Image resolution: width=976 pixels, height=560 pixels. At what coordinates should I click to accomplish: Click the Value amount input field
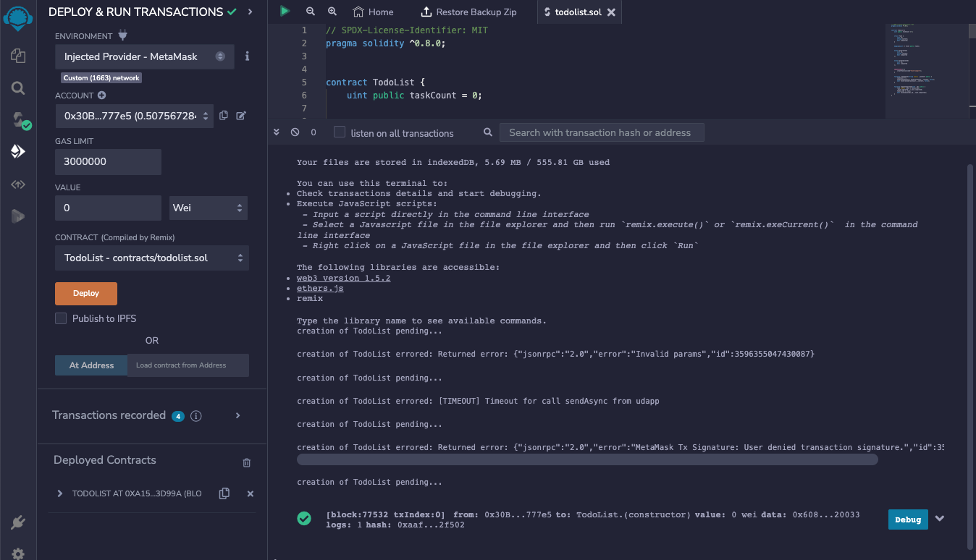click(x=108, y=208)
